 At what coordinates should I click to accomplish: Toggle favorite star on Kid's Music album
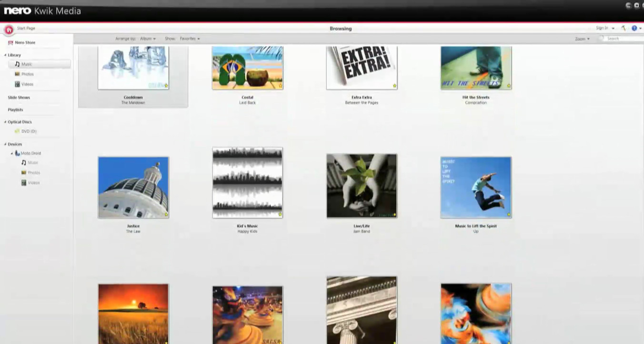tap(280, 214)
